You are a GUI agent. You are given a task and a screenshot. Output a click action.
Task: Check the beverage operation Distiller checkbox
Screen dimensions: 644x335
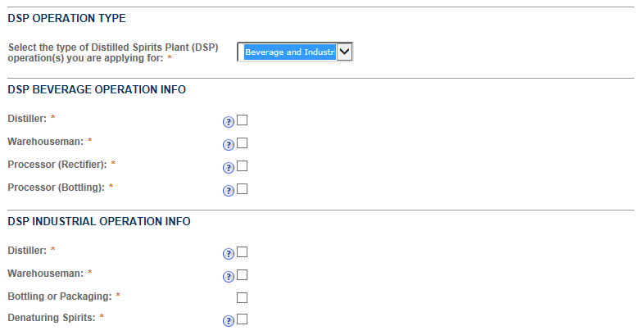242,120
